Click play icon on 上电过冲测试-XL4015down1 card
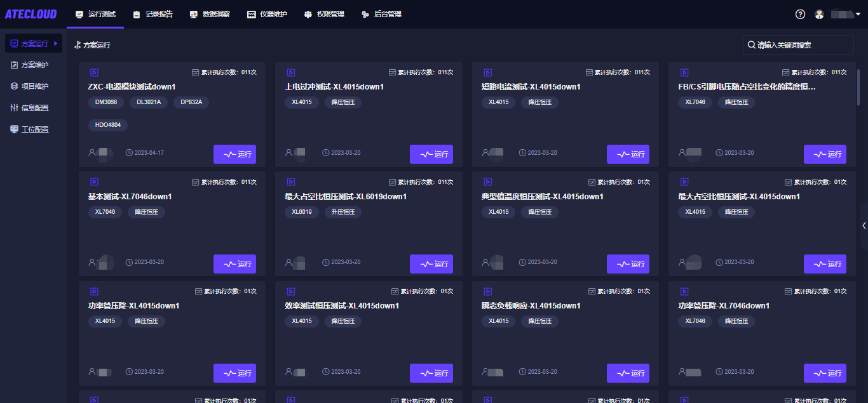The width and height of the screenshot is (868, 403). point(291,72)
